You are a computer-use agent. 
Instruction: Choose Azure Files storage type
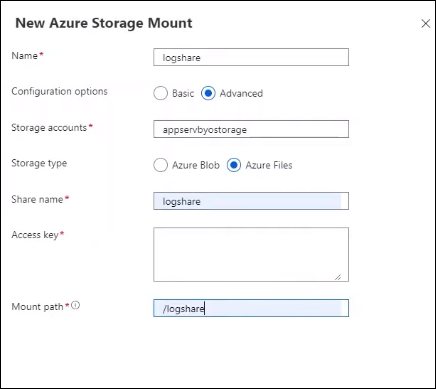[234, 165]
